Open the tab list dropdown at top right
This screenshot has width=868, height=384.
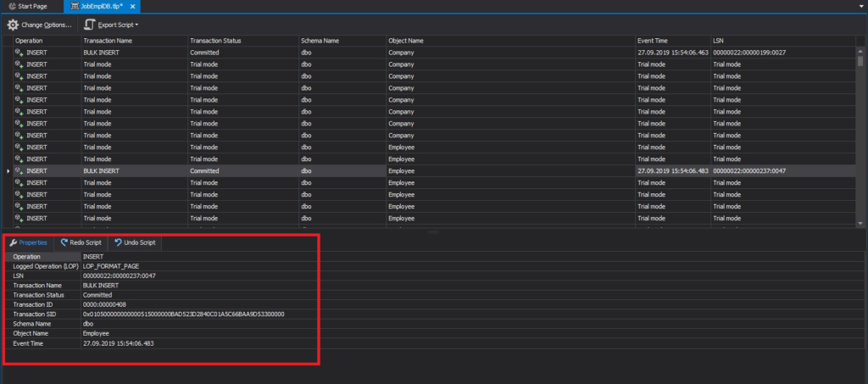(861, 6)
